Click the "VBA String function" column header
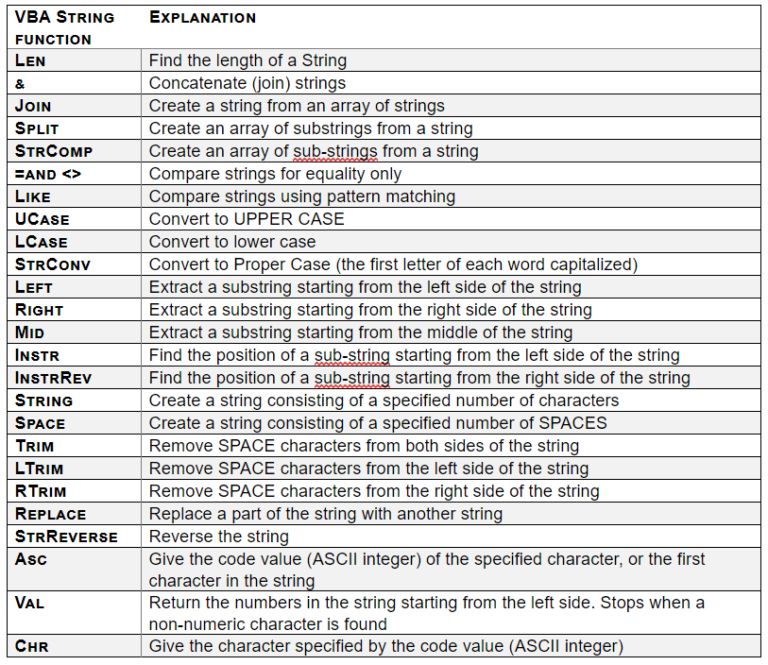768x665 pixels. click(x=64, y=28)
